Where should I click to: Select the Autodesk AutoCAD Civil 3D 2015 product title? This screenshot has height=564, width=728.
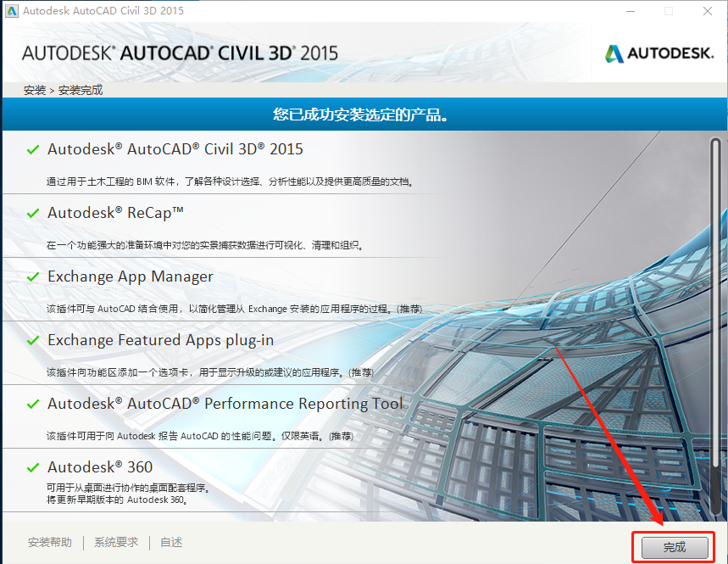tap(175, 149)
